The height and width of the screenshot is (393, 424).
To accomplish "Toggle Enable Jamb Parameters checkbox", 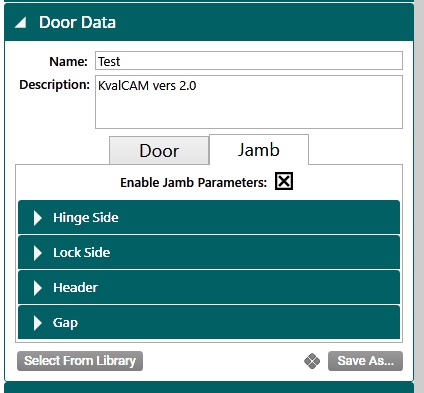I will 284,181.
